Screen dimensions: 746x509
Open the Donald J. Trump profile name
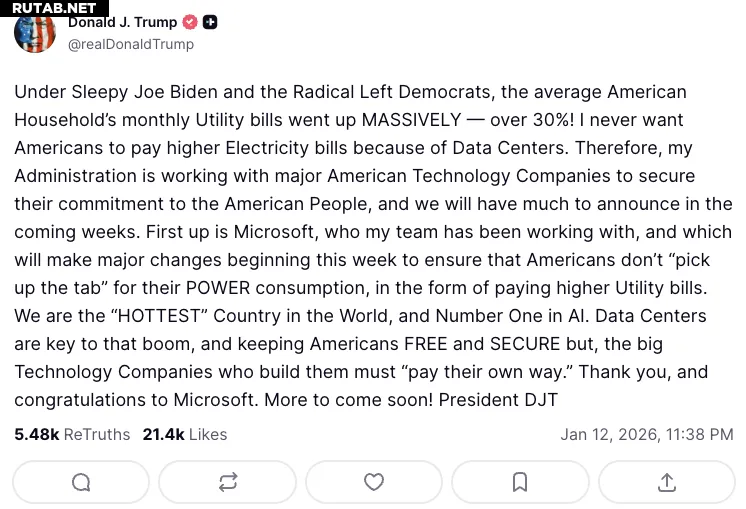(122, 22)
